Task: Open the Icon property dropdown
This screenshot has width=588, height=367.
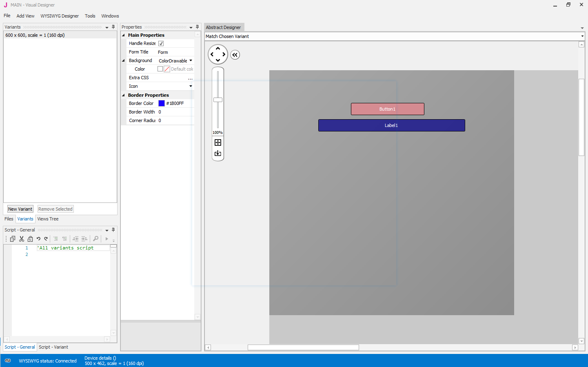Action: pos(191,86)
